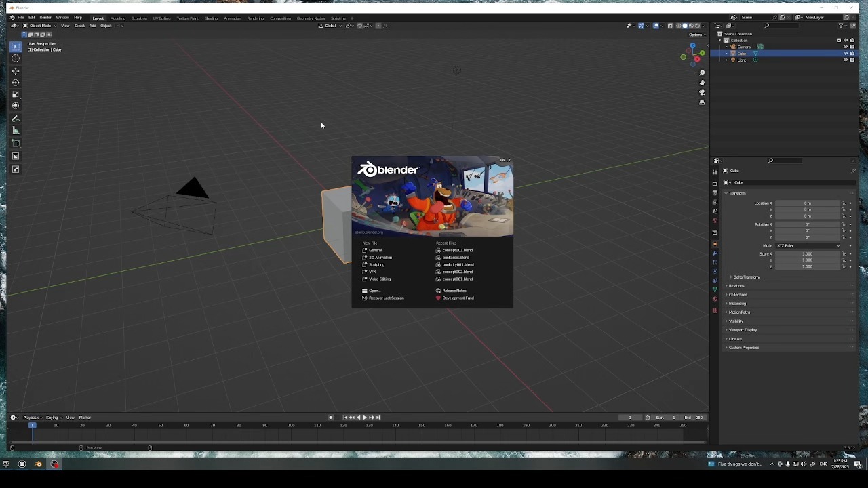Image resolution: width=868 pixels, height=488 pixels.
Task: Open the Object Data properties tab
Action: [x=715, y=290]
